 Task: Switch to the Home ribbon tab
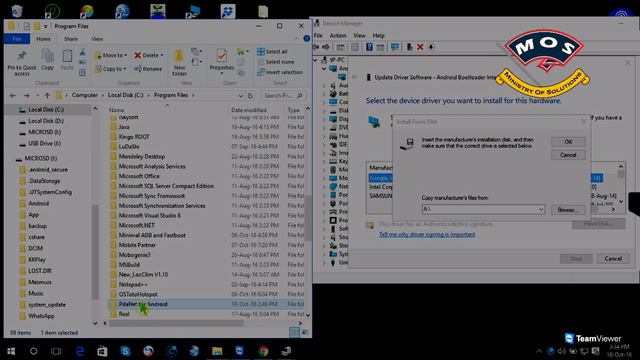coord(43,39)
